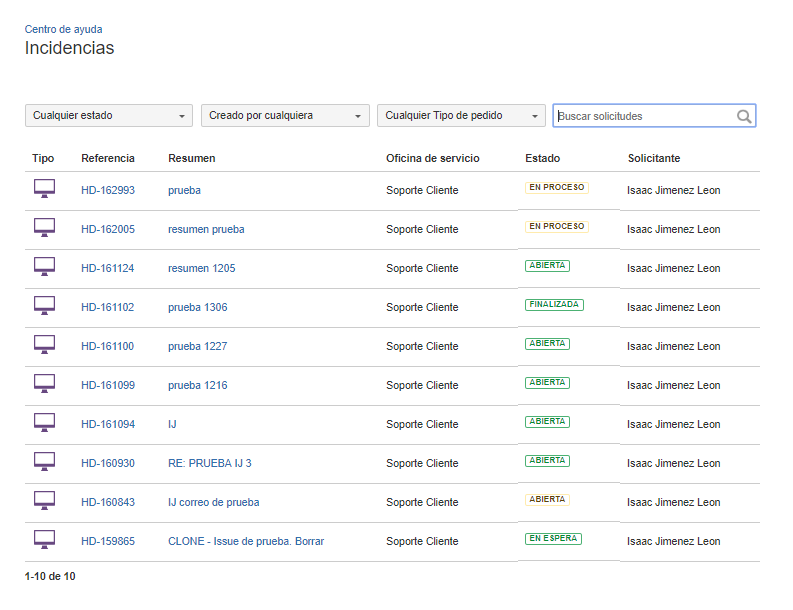Open 'RE: PRUEBA IJ 3' summary link
Viewport: 793px width, 610px height.
pos(209,463)
